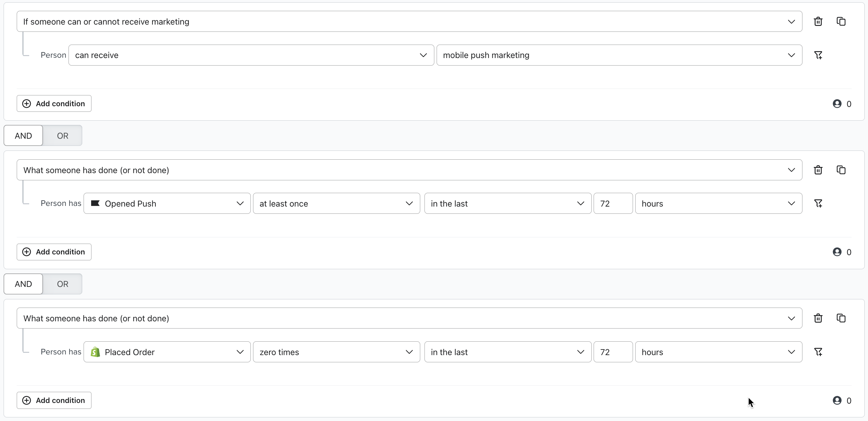The image size is (868, 421).
Task: Delete the Placed Order condition group
Action: coord(818,318)
